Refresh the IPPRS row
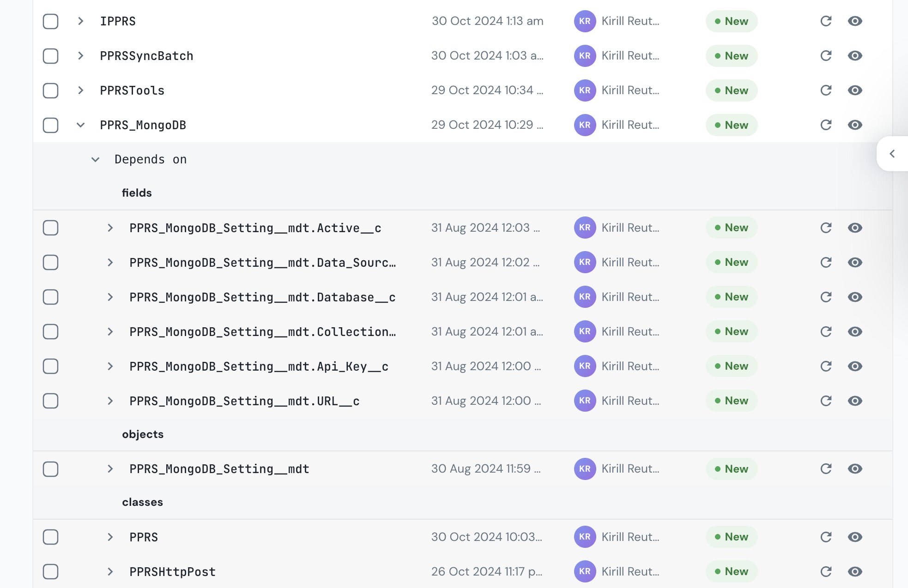The image size is (908, 588). click(x=826, y=21)
